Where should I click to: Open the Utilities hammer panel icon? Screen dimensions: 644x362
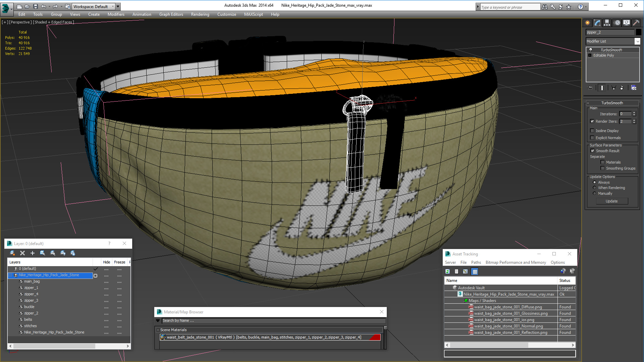pyautogui.click(x=636, y=23)
